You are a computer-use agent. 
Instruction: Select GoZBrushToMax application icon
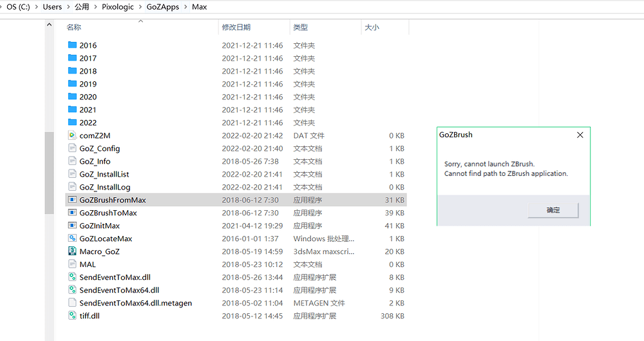[x=72, y=212]
